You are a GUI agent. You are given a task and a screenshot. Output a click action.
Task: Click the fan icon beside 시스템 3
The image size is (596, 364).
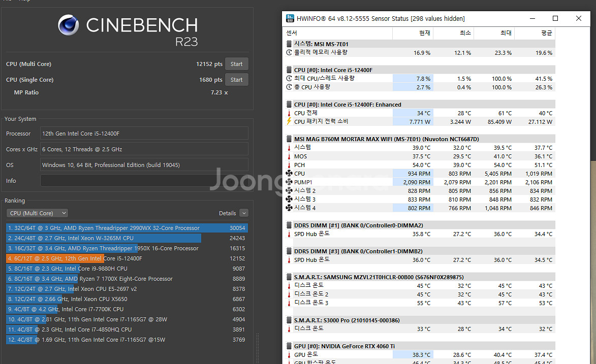click(x=289, y=200)
